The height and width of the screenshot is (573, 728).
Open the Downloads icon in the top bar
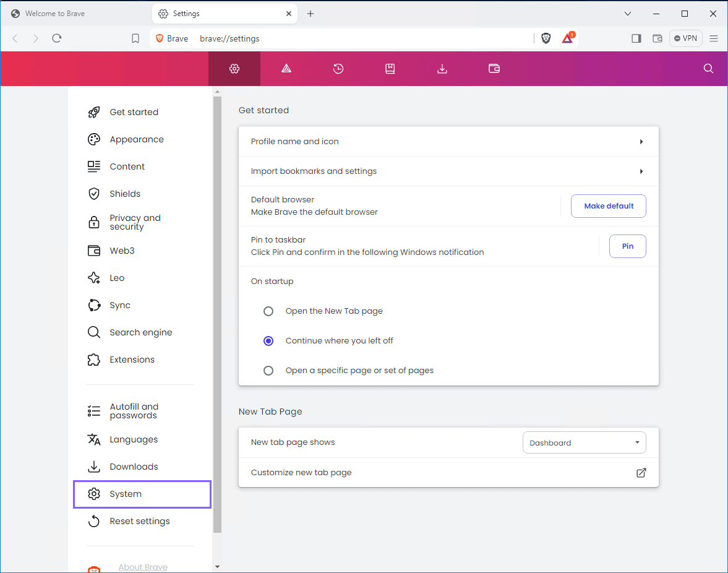tap(442, 69)
